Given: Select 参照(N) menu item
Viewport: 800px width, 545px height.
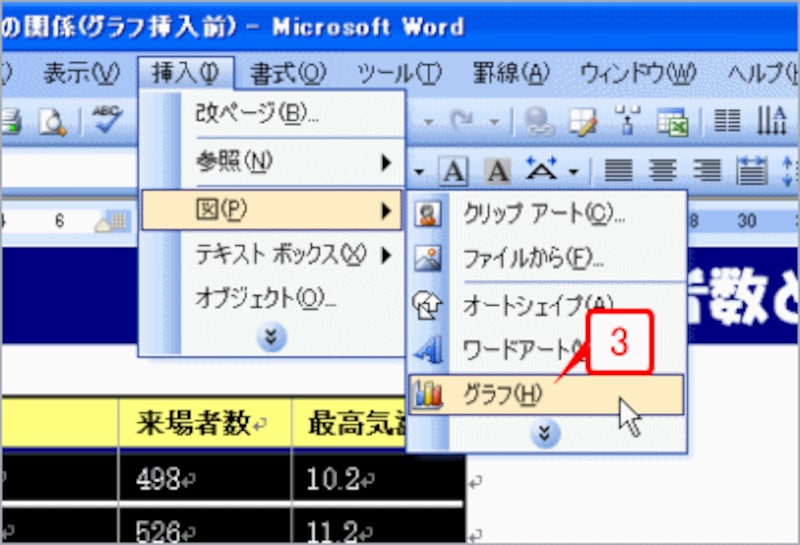Looking at the screenshot, I should tap(272, 163).
